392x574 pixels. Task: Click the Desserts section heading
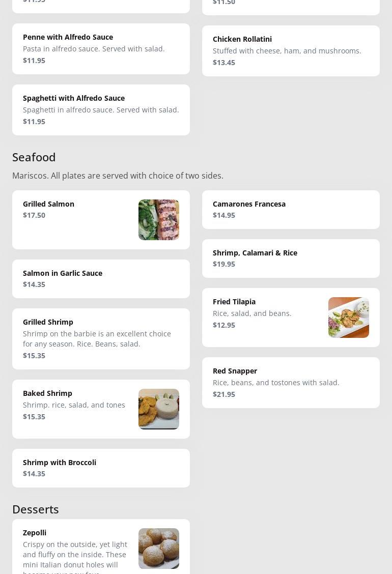[36, 509]
